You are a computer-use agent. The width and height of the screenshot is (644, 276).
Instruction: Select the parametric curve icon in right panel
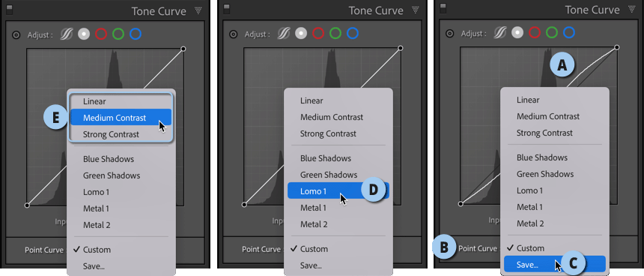(499, 32)
